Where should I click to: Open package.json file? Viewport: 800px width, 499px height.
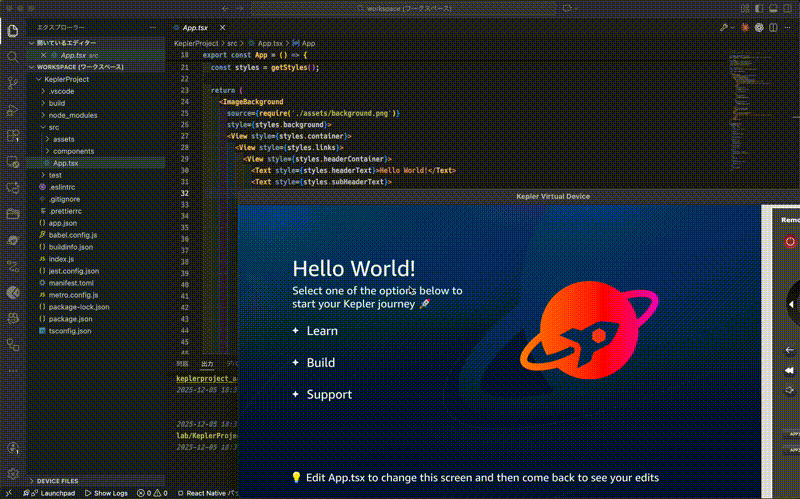click(96, 319)
